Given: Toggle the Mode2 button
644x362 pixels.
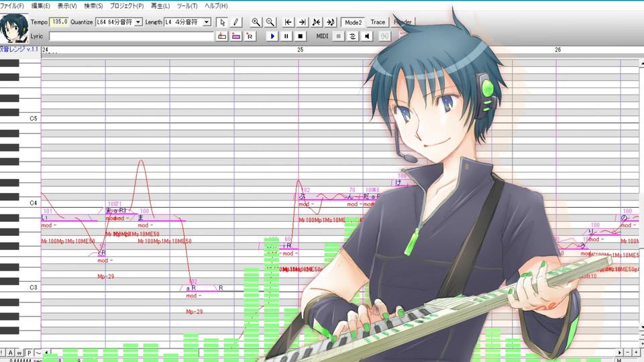Looking at the screenshot, I should coord(354,22).
